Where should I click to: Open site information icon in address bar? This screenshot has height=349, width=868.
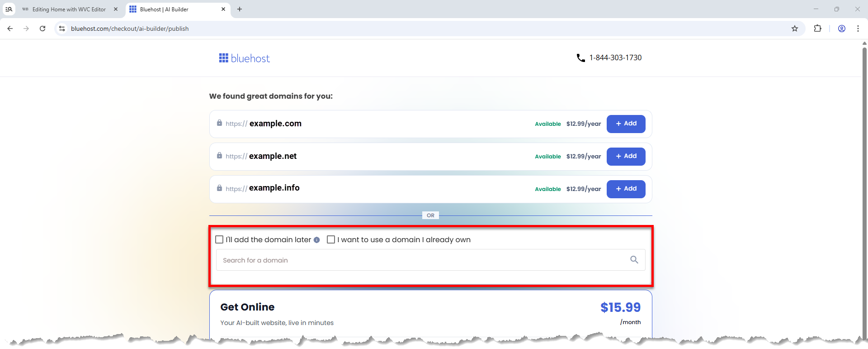62,29
